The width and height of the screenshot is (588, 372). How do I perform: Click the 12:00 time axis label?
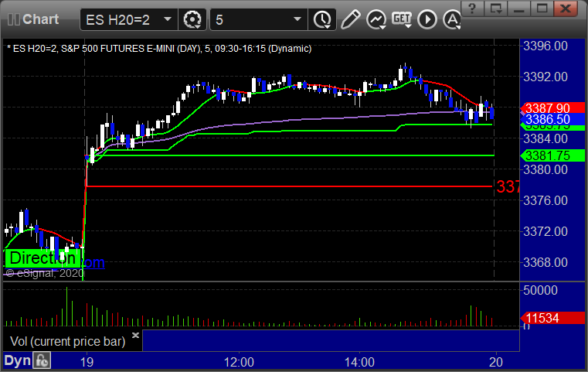click(239, 362)
